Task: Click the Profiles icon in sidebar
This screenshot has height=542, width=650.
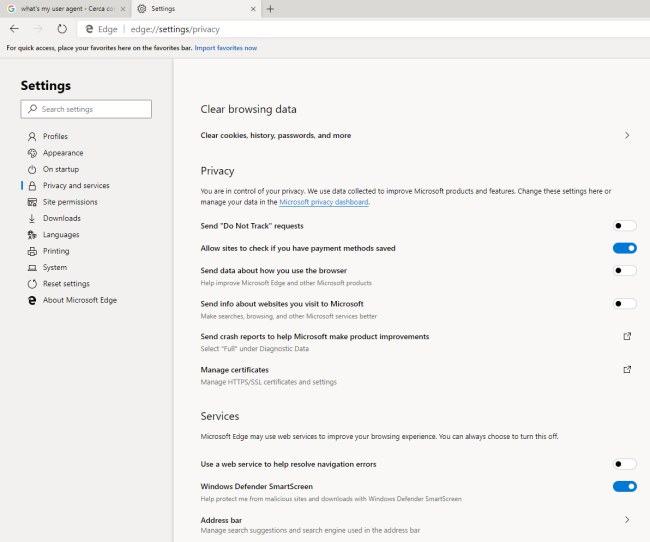Action: point(32,136)
